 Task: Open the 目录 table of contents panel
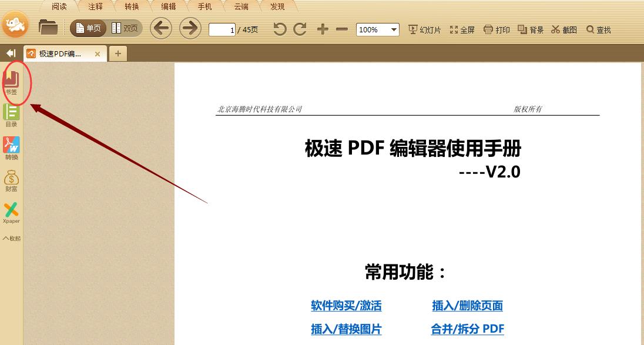click(11, 115)
